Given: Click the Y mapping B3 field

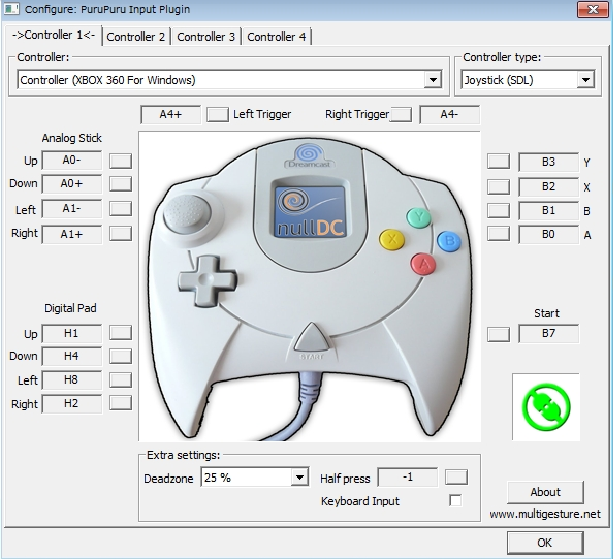Looking at the screenshot, I should click(x=548, y=162).
